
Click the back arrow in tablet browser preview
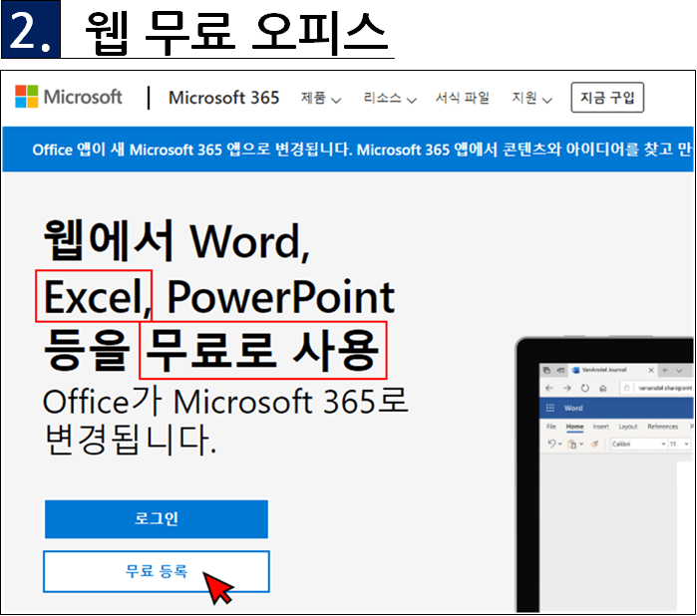(x=549, y=388)
